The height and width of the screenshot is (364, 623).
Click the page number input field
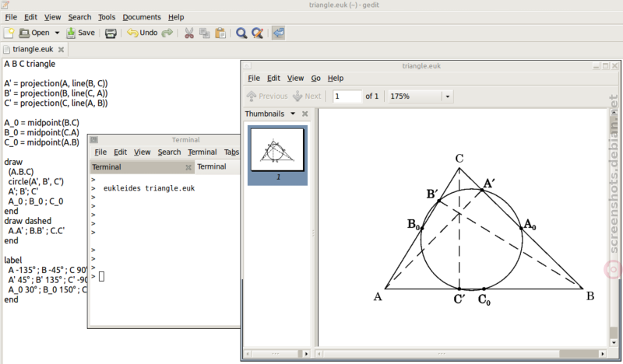[347, 96]
